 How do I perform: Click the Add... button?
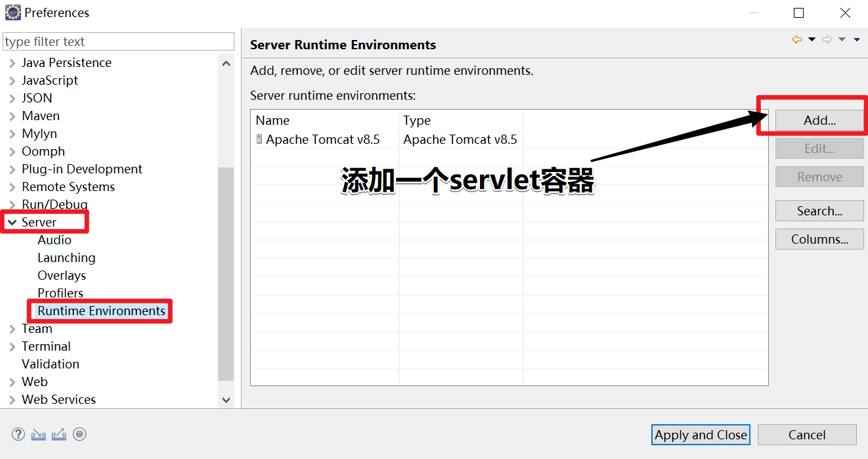click(819, 120)
